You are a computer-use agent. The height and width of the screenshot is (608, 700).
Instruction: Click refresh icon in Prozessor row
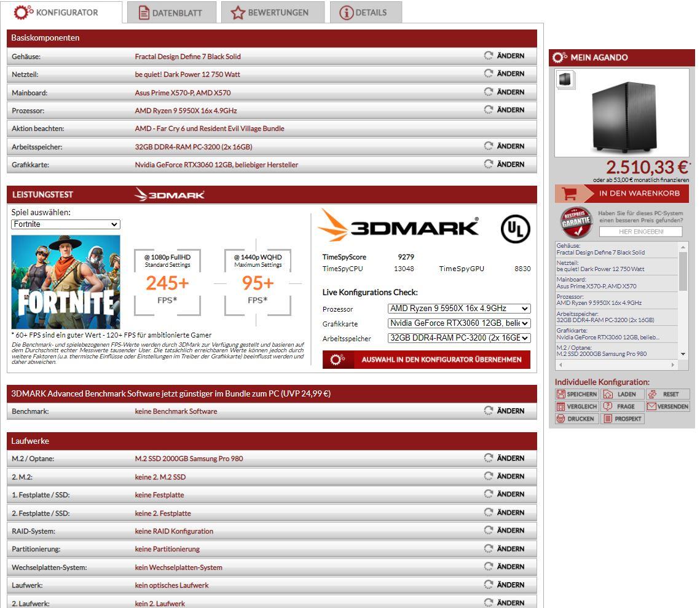[489, 110]
